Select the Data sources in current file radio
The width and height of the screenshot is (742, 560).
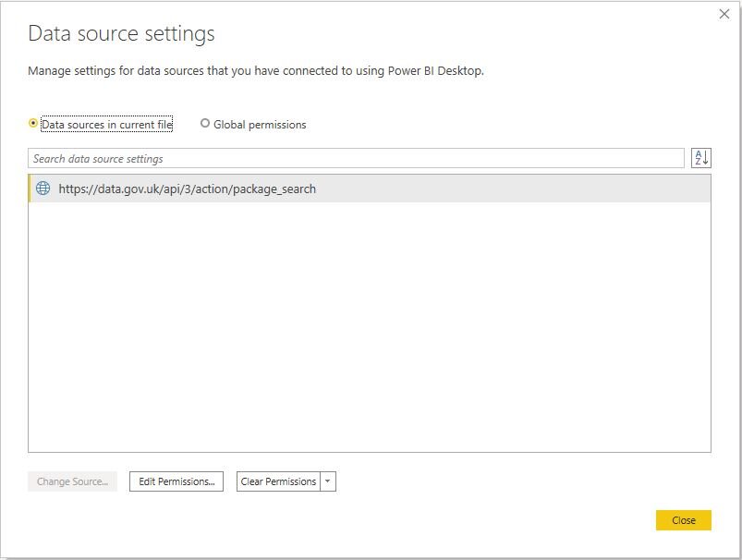[x=33, y=123]
